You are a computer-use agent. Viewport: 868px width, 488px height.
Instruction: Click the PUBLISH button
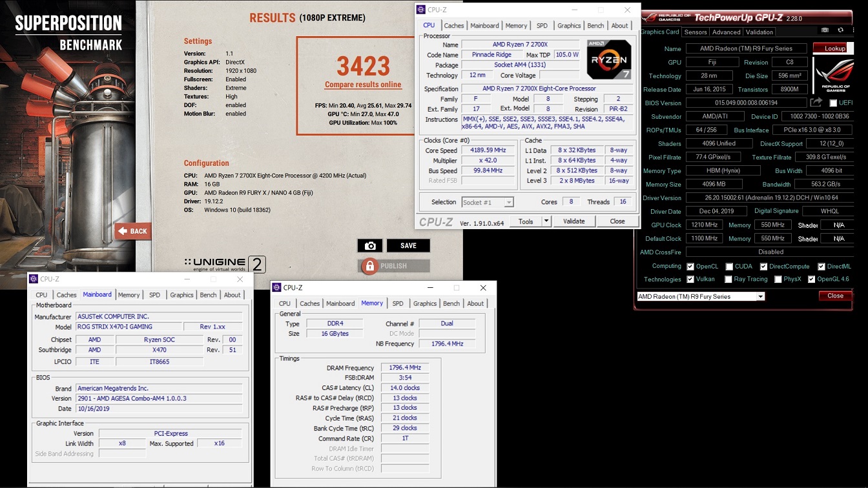(394, 265)
